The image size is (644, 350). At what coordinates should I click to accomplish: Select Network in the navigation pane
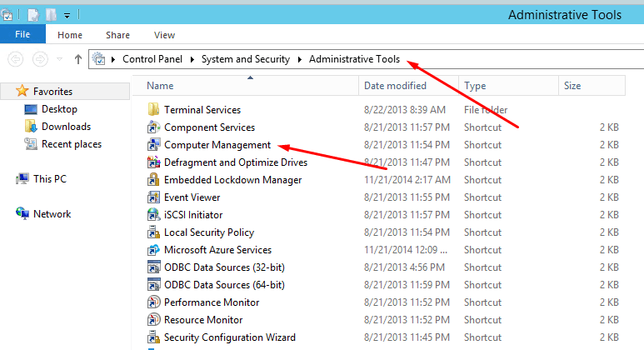[52, 214]
